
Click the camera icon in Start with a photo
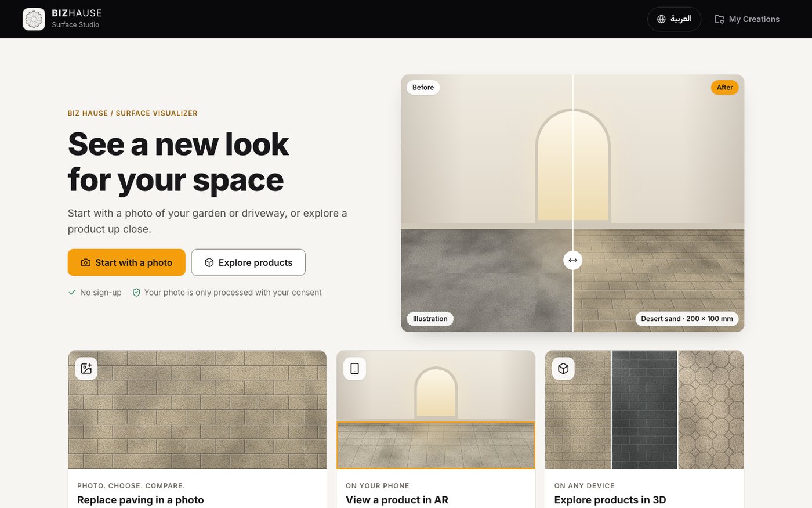(x=86, y=262)
